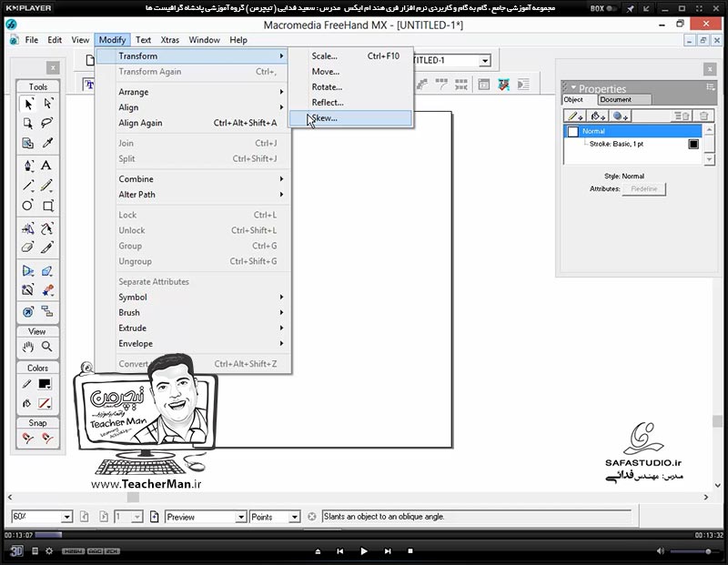This screenshot has width=728, height=565.
Task: Open the Preview mode dropdown
Action: 241,517
